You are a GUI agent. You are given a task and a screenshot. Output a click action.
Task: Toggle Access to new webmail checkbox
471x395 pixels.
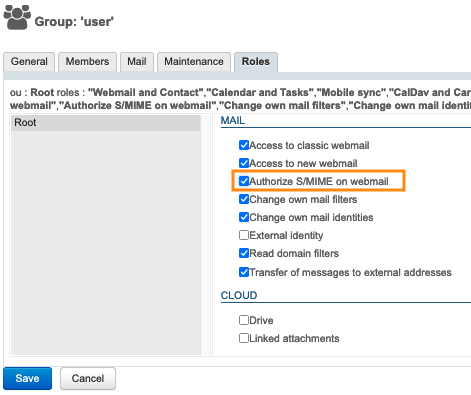point(244,163)
